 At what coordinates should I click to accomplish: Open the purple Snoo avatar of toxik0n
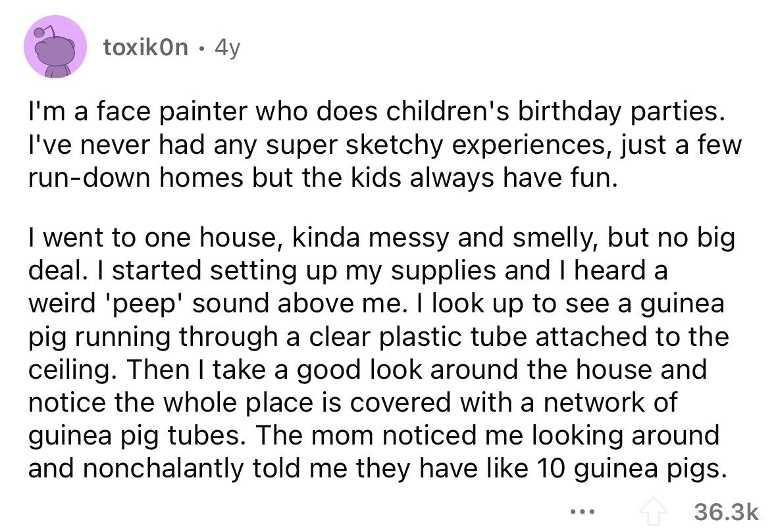click(55, 47)
